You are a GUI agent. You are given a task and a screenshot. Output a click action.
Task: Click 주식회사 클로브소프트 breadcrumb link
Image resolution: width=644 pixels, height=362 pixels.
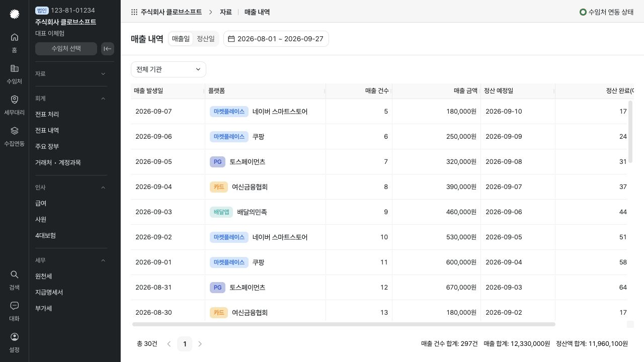(172, 12)
